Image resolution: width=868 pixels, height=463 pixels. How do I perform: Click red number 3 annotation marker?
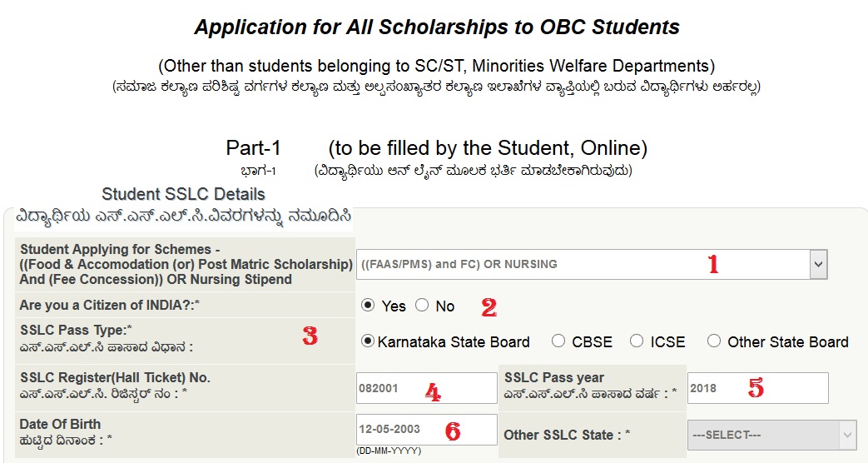coord(310,337)
